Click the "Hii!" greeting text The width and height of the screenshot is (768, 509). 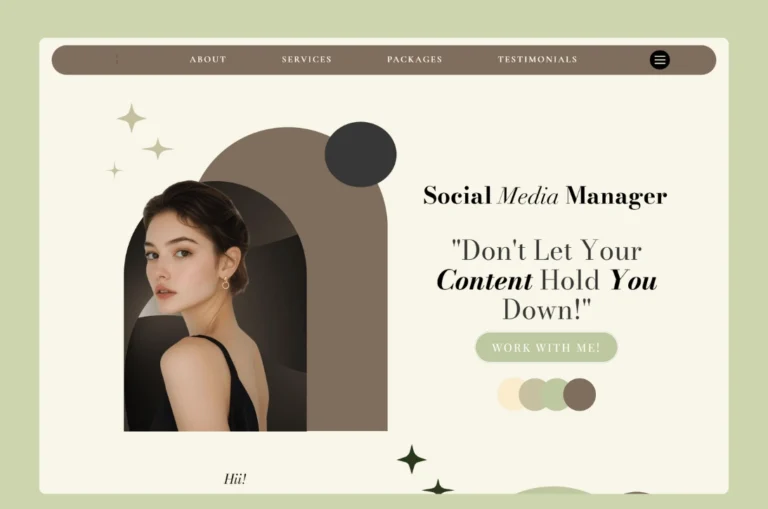tap(235, 479)
